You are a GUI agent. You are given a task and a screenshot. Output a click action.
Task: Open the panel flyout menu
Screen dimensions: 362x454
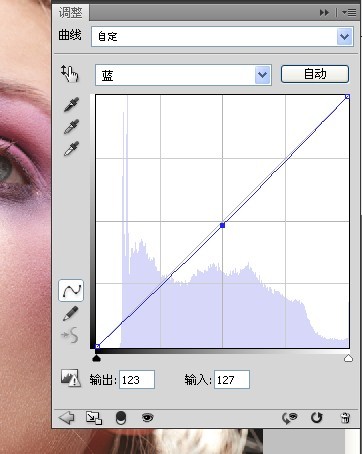coord(349,13)
